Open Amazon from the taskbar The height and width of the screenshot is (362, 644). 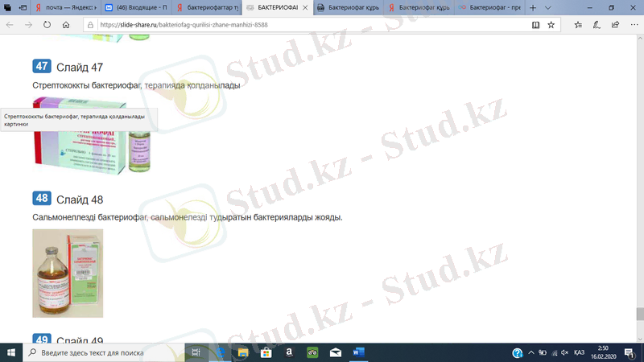point(289,352)
